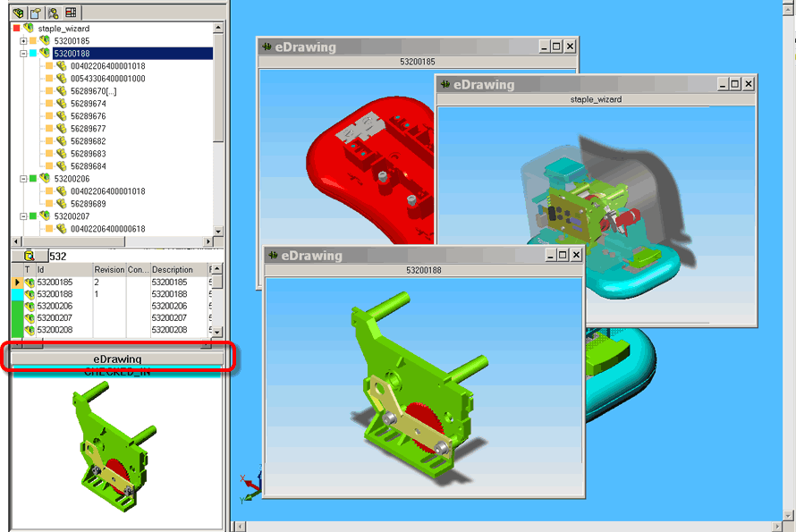Click the part icon of 56289674
The image size is (796, 532).
[x=61, y=103]
